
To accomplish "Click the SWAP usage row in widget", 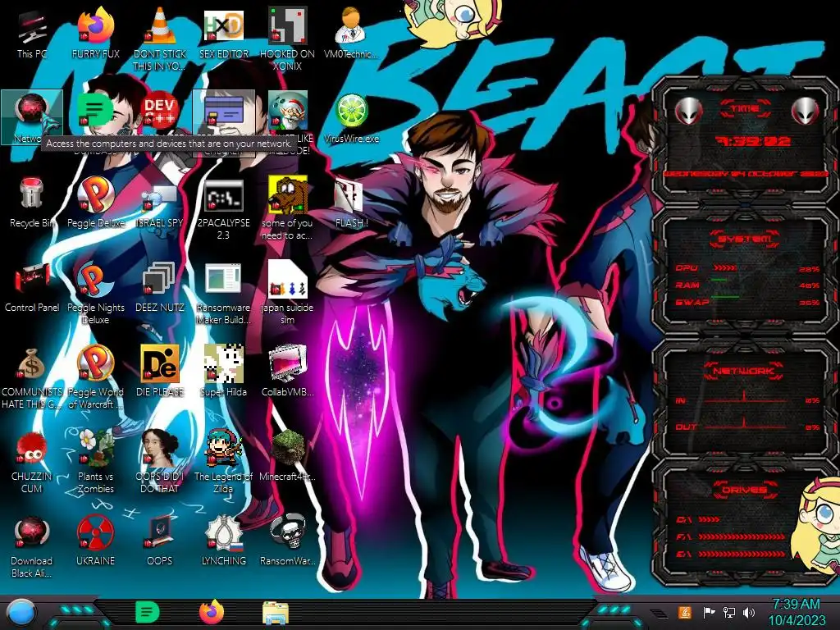I will point(747,302).
